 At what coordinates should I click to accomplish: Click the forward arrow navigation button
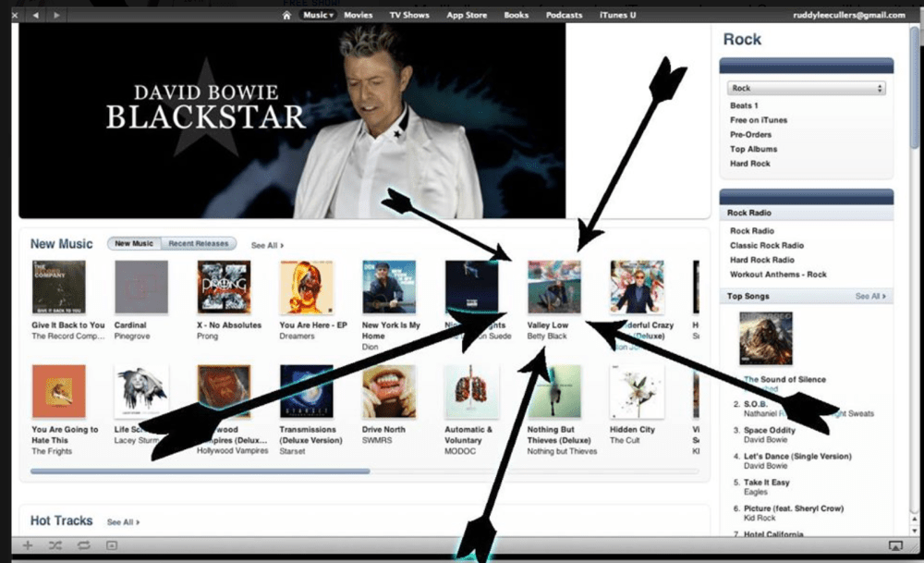pos(56,16)
